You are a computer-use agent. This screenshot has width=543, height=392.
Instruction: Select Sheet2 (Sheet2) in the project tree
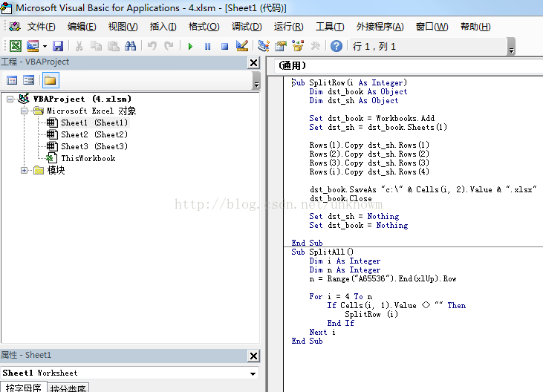(94, 134)
